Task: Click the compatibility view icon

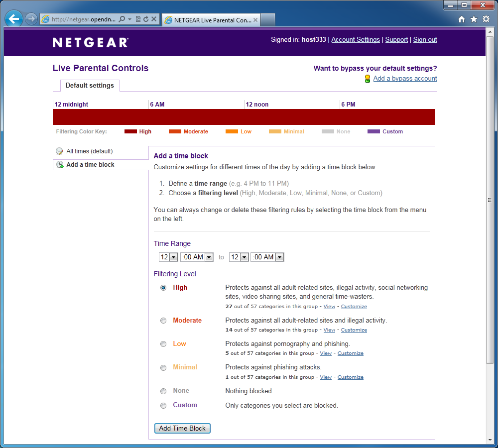Action: (138, 19)
